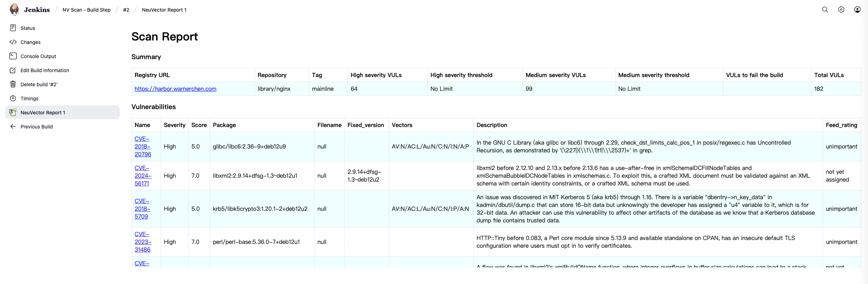This screenshot has width=868, height=284.
Task: Click the Status page icon
Action: point(13,28)
